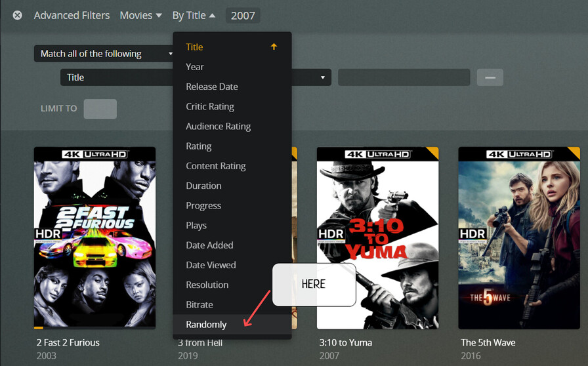Image resolution: width=588 pixels, height=366 pixels.
Task: Close the Advanced Filters panel
Action: (17, 15)
